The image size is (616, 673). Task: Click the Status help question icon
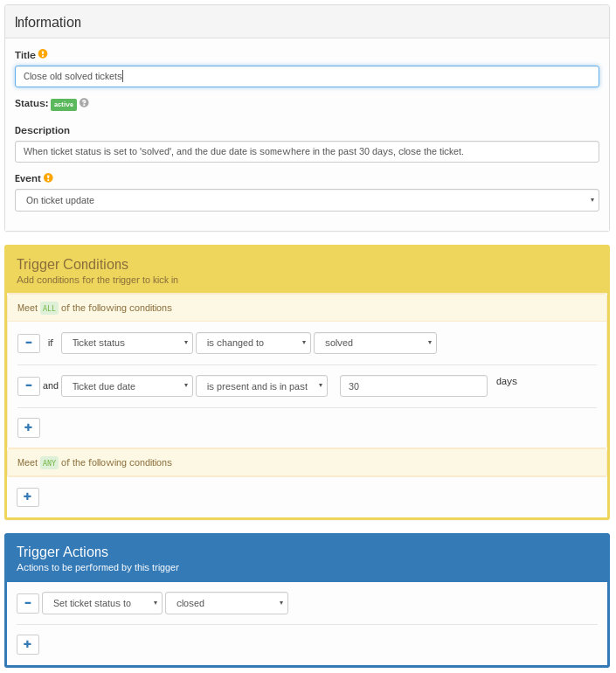point(84,103)
